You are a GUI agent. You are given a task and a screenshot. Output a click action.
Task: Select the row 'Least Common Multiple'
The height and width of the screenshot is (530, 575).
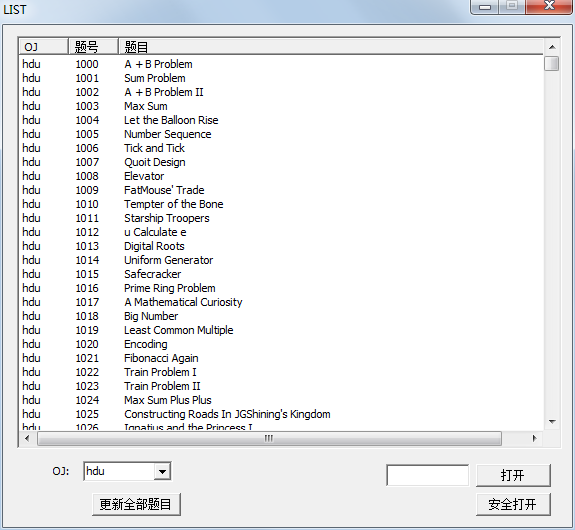pyautogui.click(x=281, y=330)
